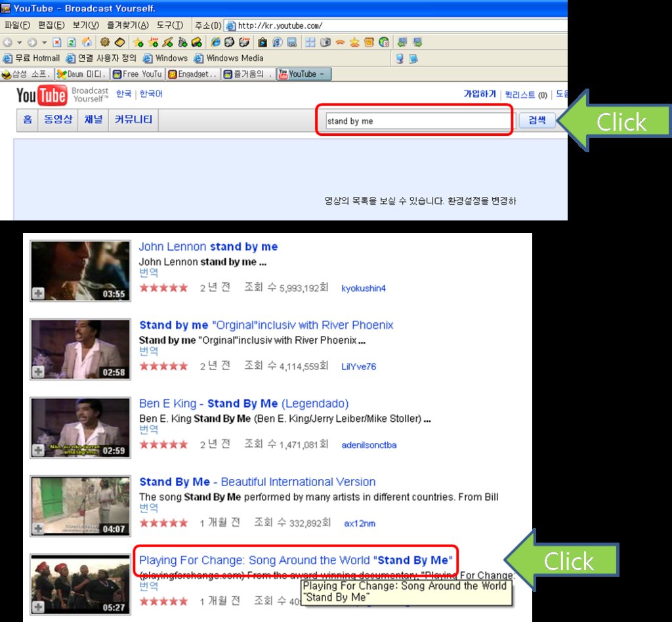Viewport: 672px width, 622px height.
Task: Open the 채널 navigation tab
Action: 93,119
